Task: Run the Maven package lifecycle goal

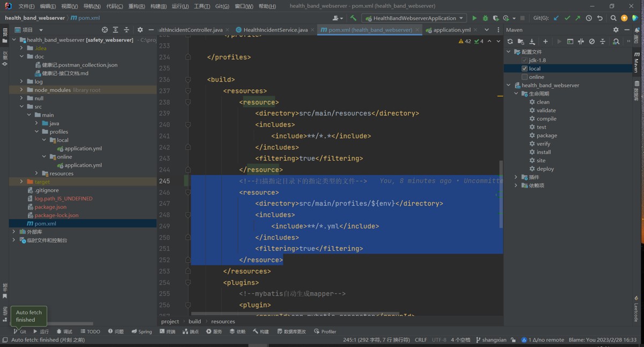Action: [546, 135]
